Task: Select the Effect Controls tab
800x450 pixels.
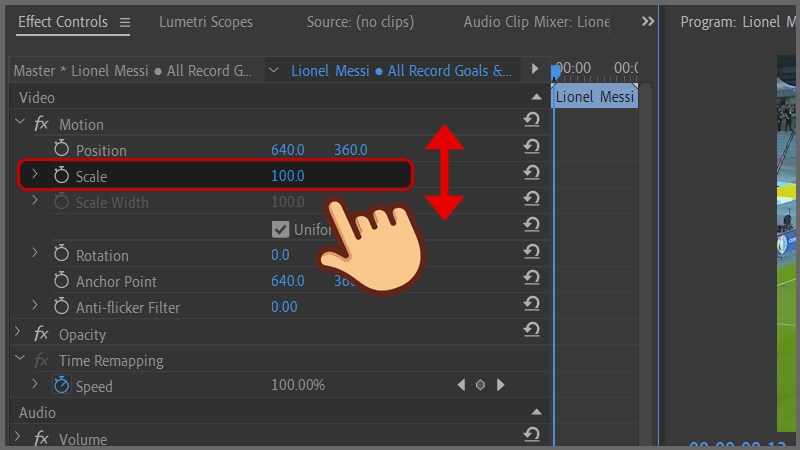Action: click(63, 22)
